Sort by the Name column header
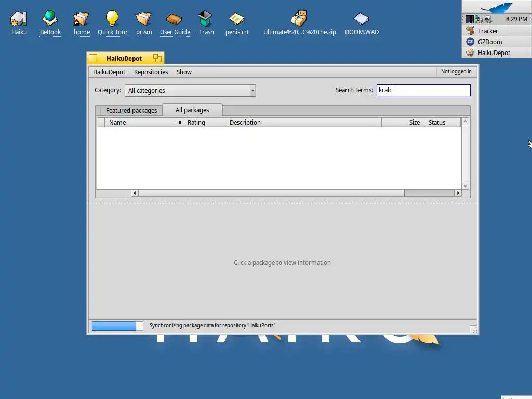The height and width of the screenshot is (399, 532). [144, 123]
